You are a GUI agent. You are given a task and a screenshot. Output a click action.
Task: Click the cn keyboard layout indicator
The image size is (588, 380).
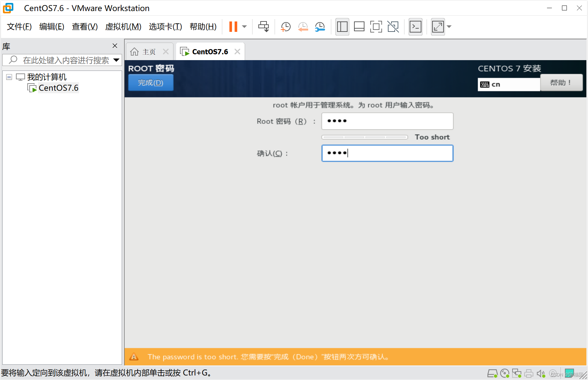coord(509,85)
